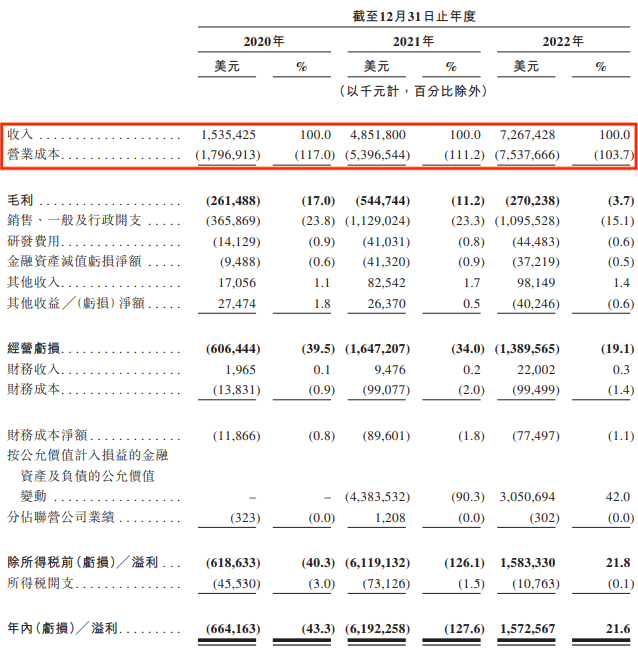
Task: Select the 2020 revenue value 1,535,425
Action: [x=228, y=134]
